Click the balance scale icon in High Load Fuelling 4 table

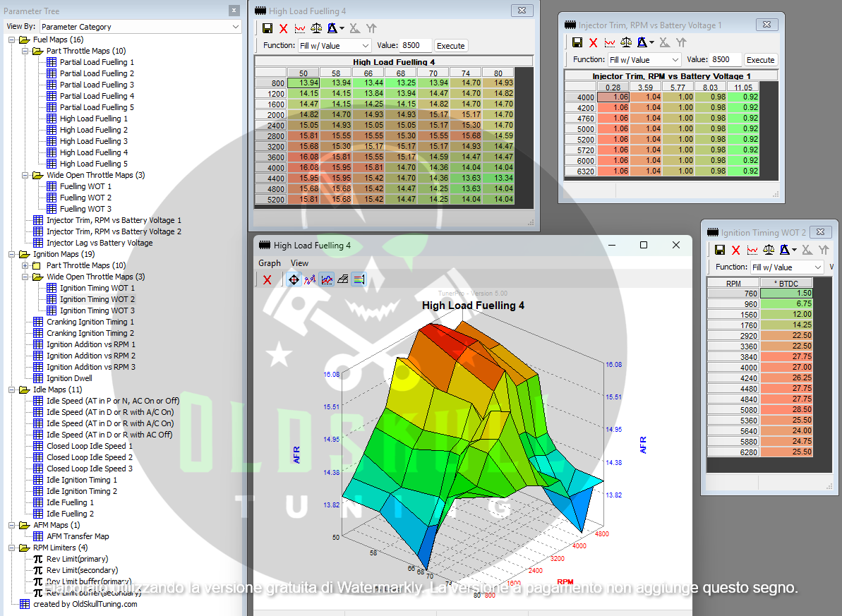(x=316, y=28)
